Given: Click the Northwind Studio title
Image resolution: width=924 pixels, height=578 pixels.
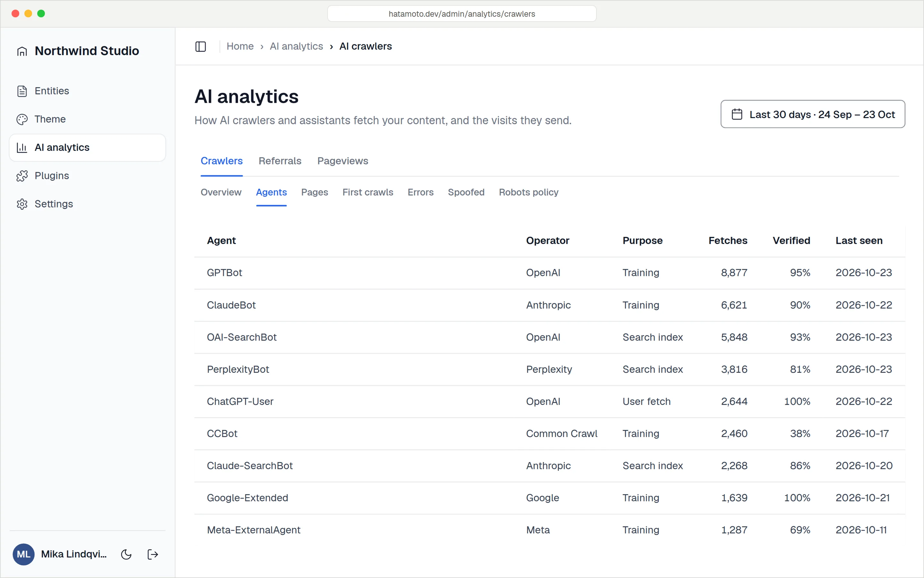Looking at the screenshot, I should coord(87,51).
